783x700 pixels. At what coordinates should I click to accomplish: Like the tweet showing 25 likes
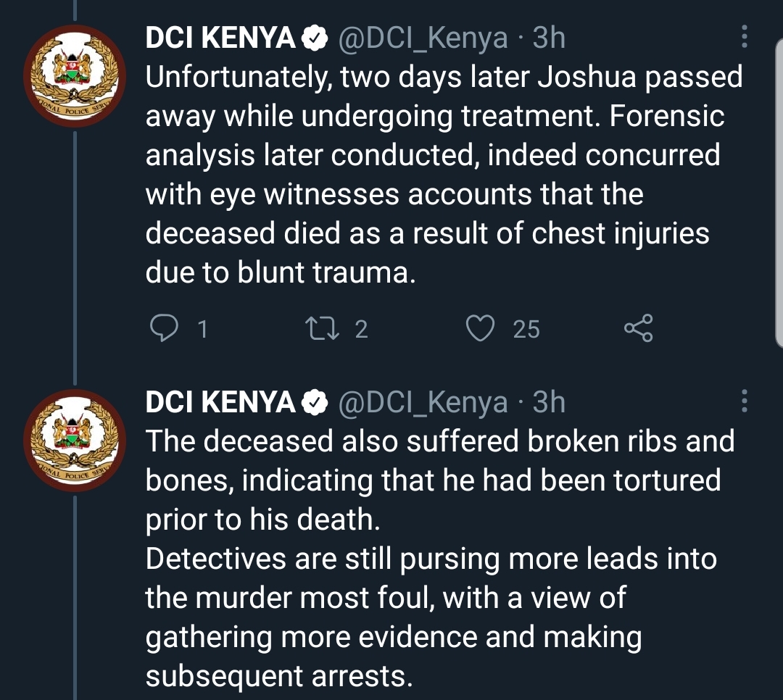coord(480,330)
